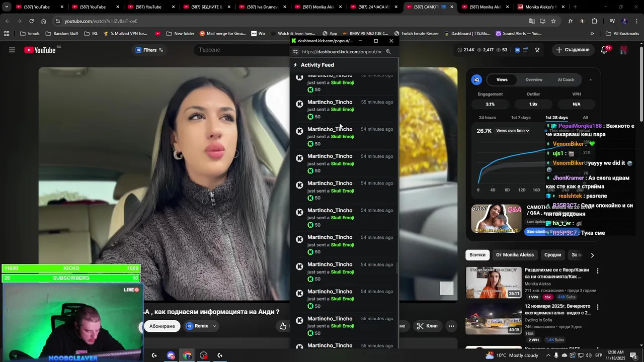The width and height of the screenshot is (644, 362).
Task: Select the Views tab in IQ panel
Action: (x=502, y=79)
